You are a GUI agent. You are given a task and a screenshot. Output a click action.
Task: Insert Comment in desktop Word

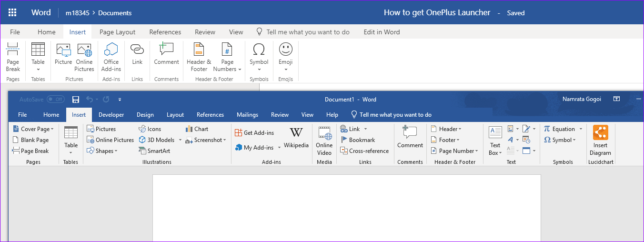pos(410,138)
